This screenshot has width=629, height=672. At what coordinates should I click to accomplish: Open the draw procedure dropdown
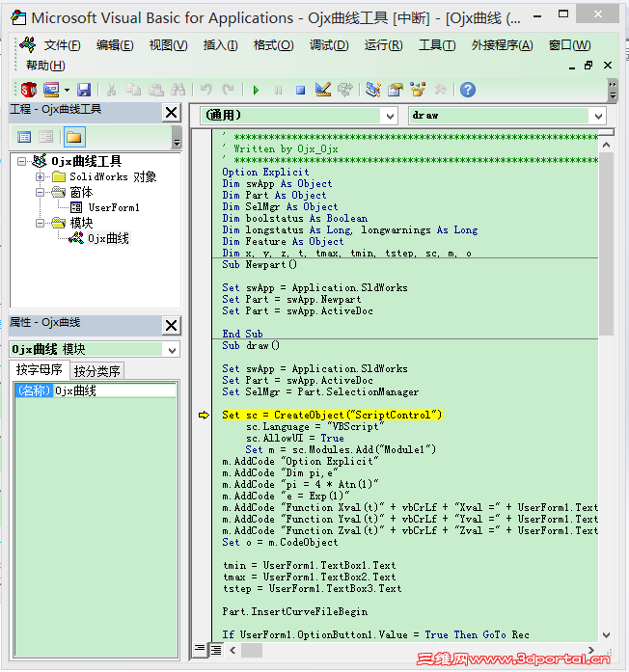[x=598, y=116]
